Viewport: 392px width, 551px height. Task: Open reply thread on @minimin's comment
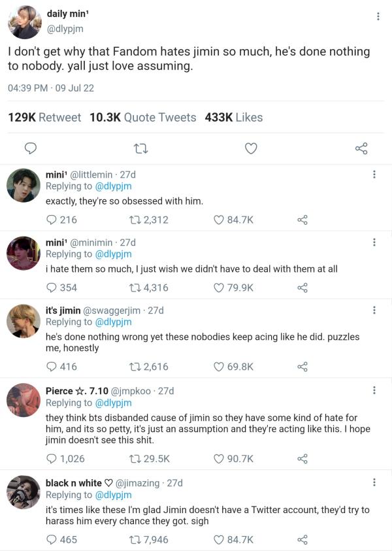click(52, 288)
